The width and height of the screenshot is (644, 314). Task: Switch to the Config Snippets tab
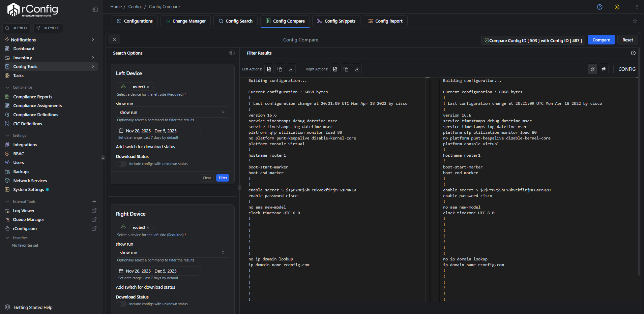(336, 21)
